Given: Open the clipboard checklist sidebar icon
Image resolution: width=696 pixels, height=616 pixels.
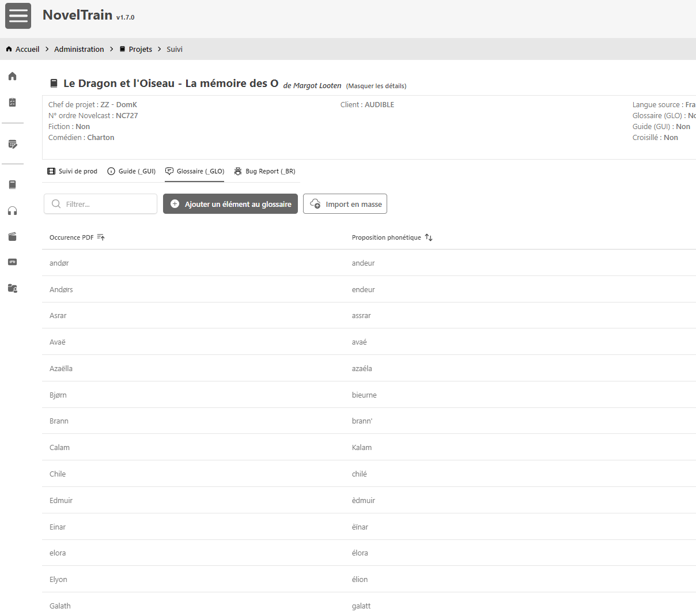Looking at the screenshot, I should 13,103.
